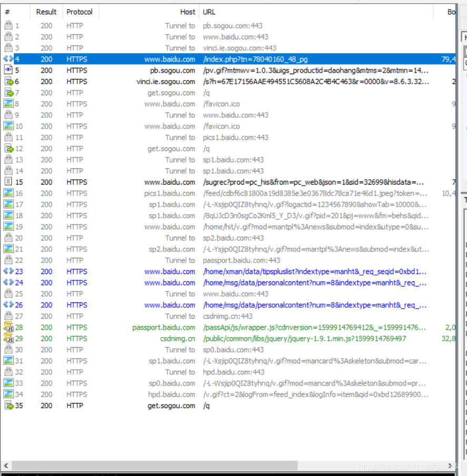
Task: Click the HTML arrows icon of session 26
Action: tap(8, 305)
